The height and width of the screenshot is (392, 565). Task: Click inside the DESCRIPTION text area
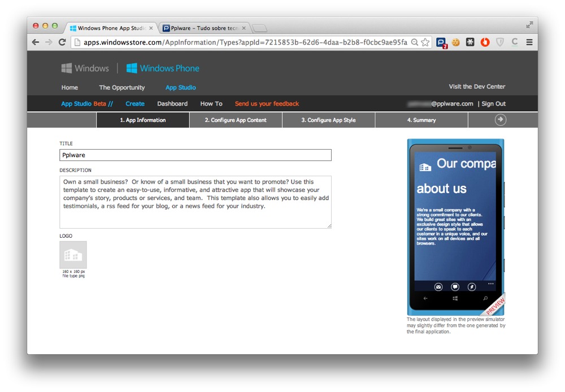[195, 202]
